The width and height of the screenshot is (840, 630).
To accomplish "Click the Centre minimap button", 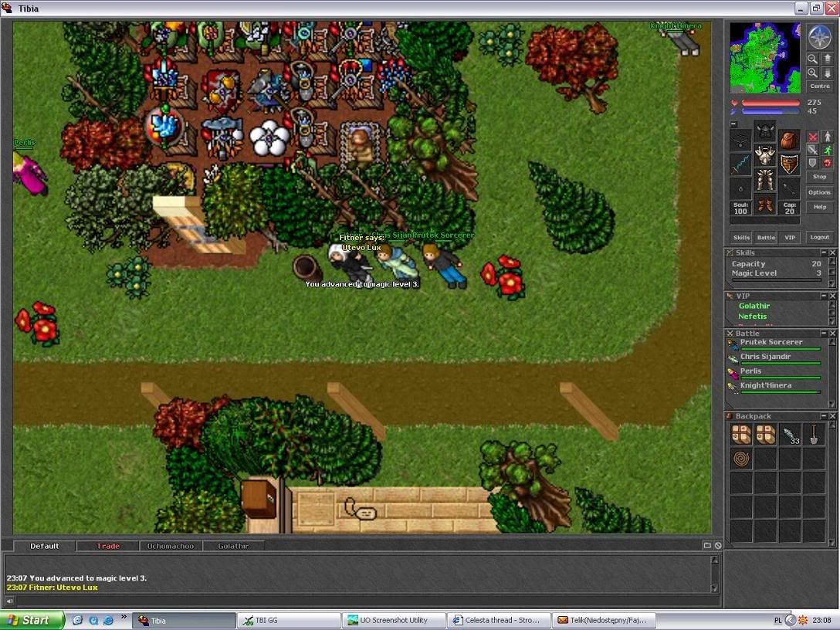I will pos(820,86).
